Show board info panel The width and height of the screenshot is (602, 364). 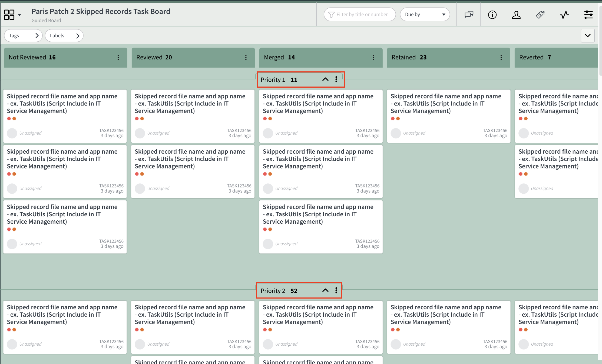[492, 15]
